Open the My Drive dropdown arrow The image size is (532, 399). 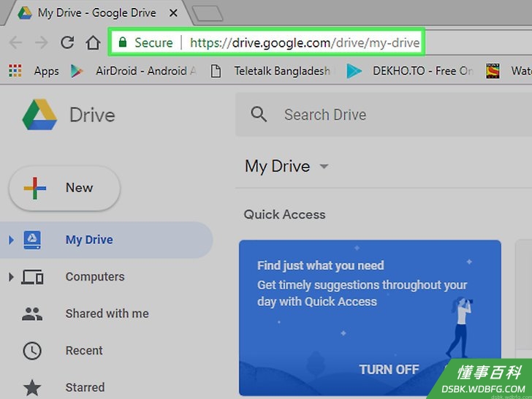[x=324, y=167]
